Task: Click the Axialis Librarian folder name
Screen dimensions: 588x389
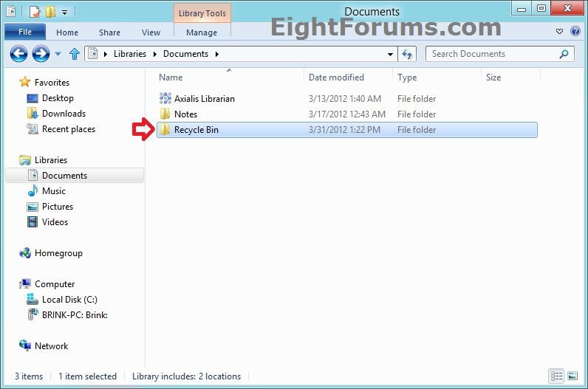Action: click(205, 99)
